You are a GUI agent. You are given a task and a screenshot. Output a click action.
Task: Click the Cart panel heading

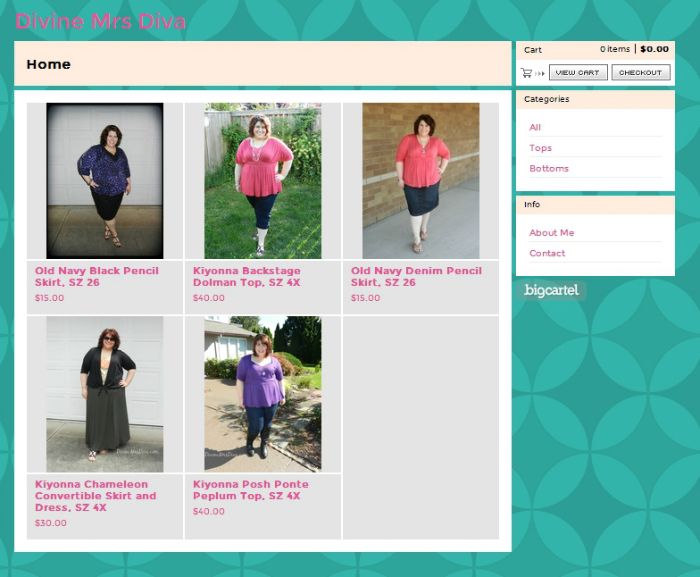(533, 50)
